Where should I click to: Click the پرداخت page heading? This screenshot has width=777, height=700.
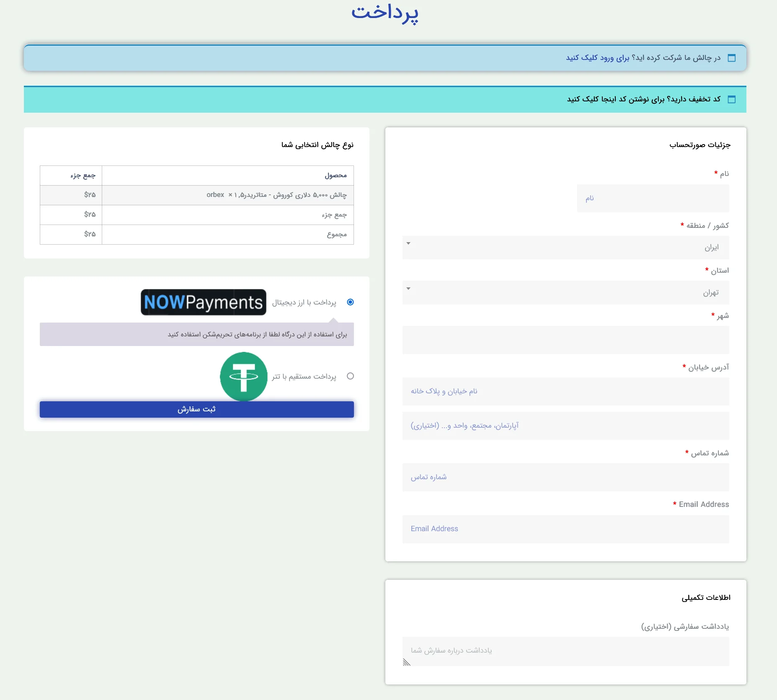[x=385, y=14]
